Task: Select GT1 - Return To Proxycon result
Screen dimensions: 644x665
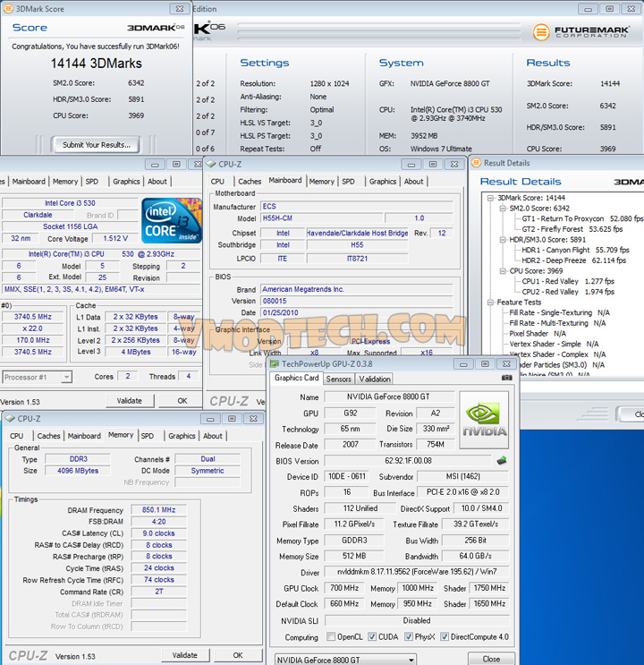Action: point(582,219)
